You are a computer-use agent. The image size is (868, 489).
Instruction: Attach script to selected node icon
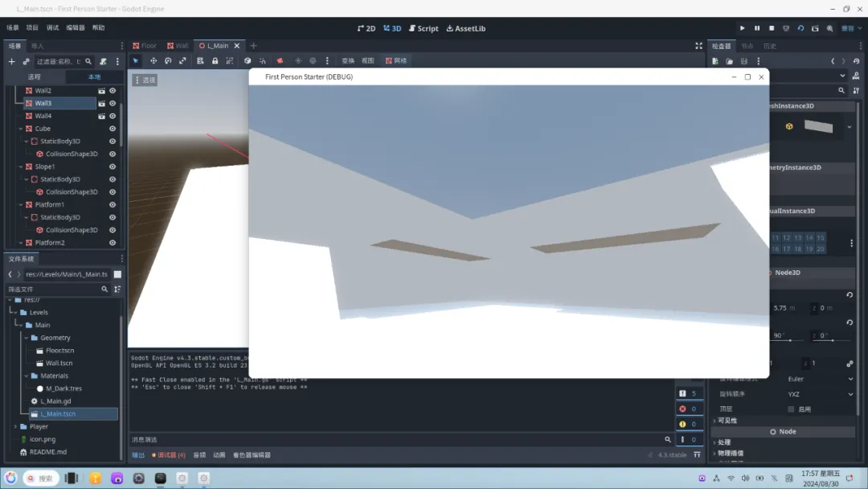pyautogui.click(x=103, y=61)
